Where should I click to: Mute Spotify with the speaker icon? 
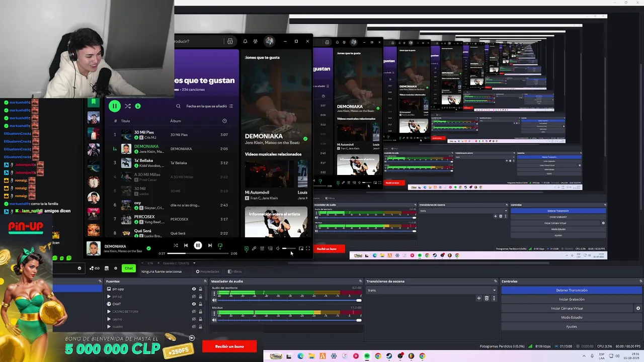click(278, 248)
